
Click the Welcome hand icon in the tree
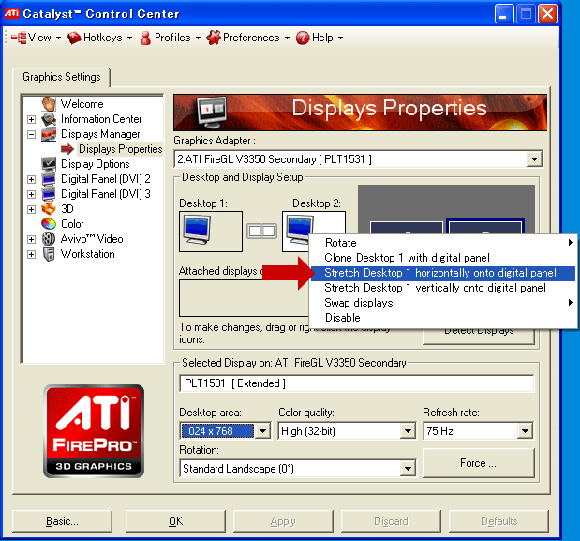(x=48, y=104)
